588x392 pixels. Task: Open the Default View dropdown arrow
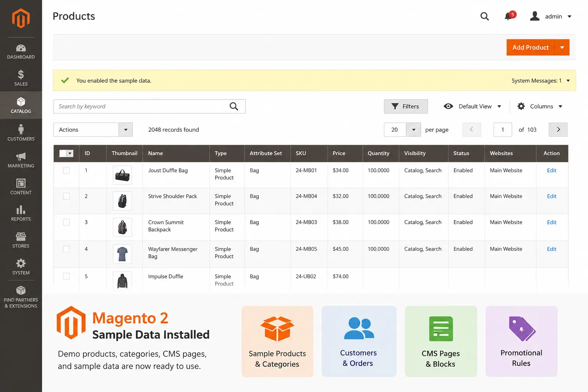point(499,106)
